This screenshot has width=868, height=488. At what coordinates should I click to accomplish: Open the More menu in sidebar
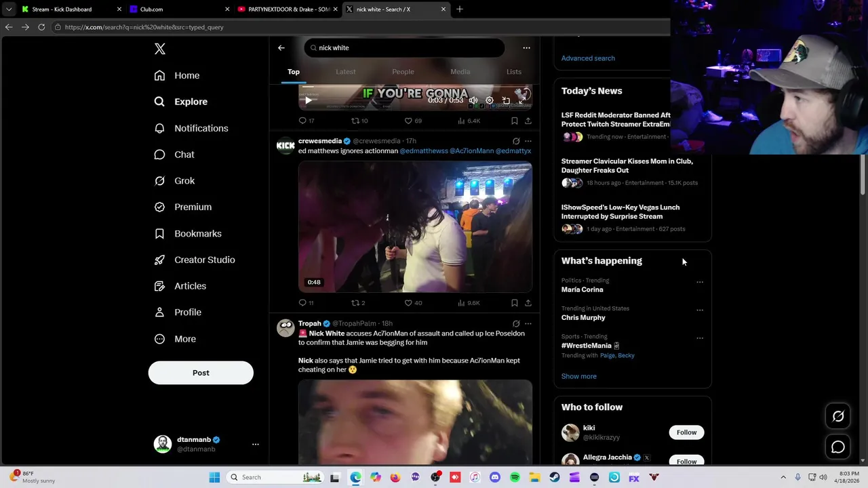click(x=175, y=339)
